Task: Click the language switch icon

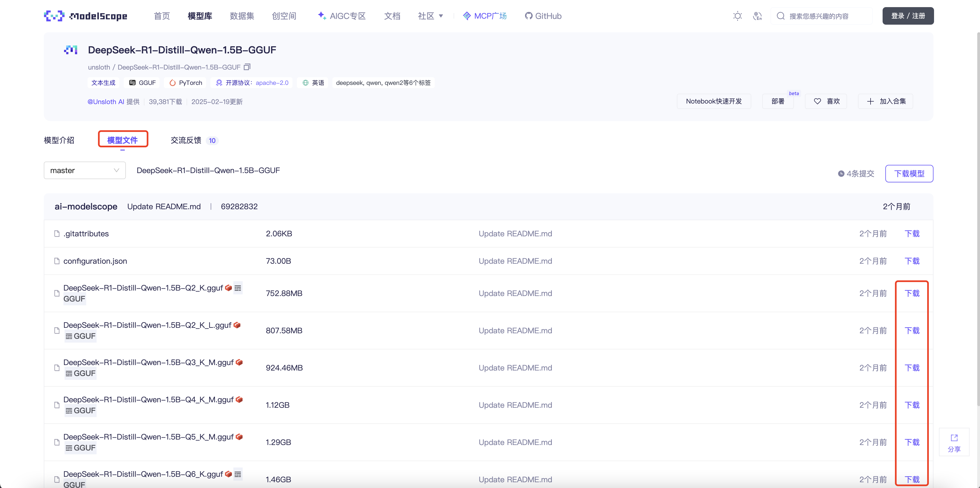Action: point(757,16)
